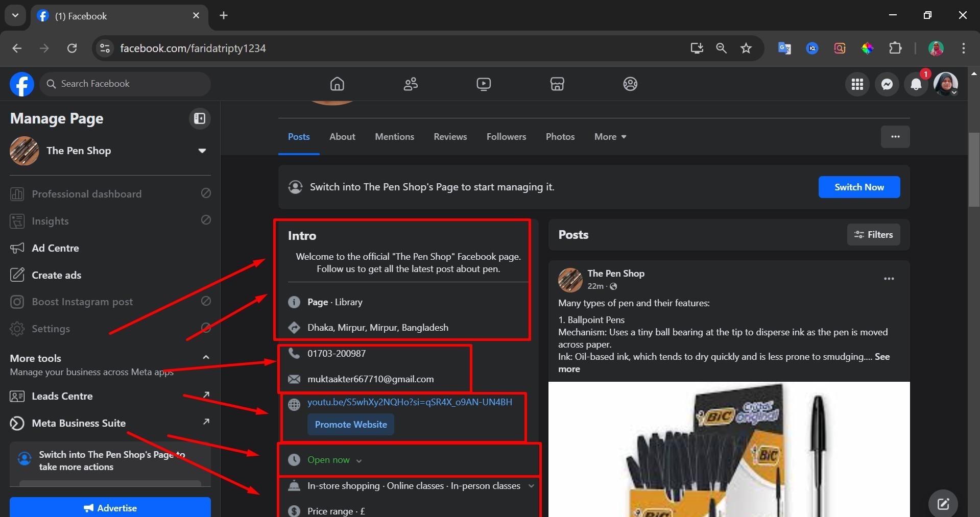Select the Followers tab
Screen dimensions: 980x517
pyautogui.click(x=506, y=137)
